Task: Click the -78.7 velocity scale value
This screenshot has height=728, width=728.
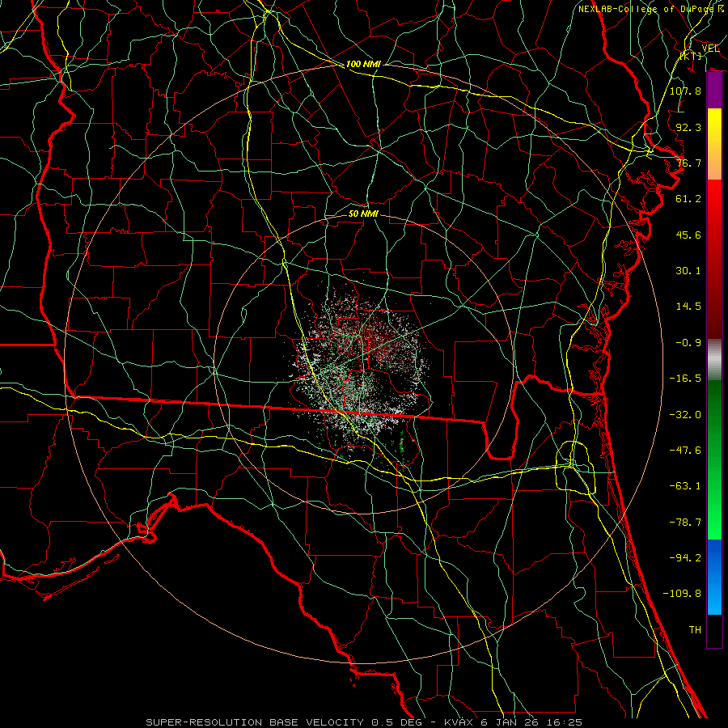Action: 685,523
